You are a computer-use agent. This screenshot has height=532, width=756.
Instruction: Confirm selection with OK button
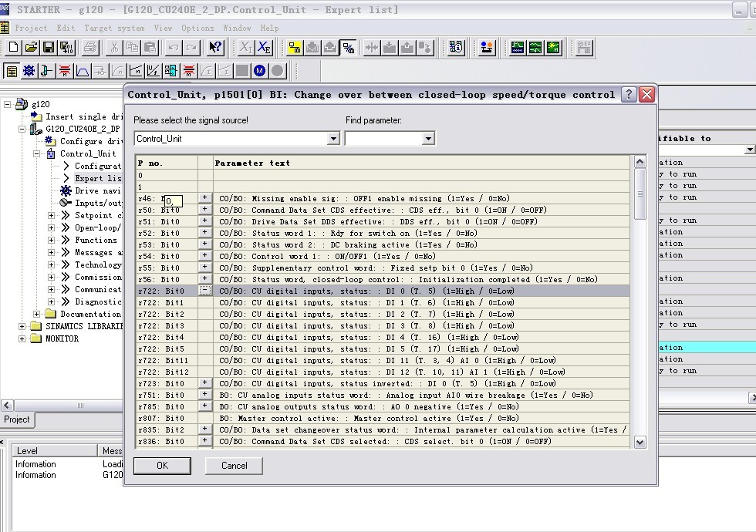(162, 466)
